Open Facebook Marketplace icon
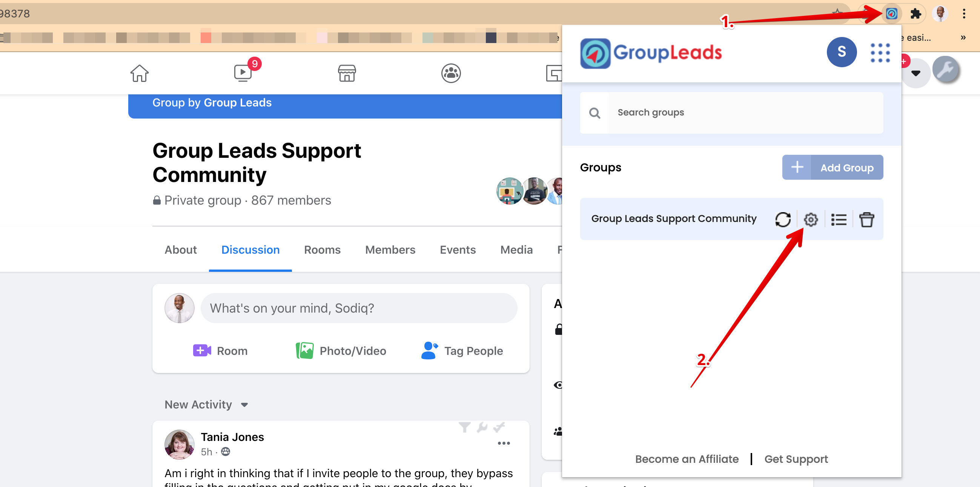This screenshot has height=487, width=980. [x=347, y=73]
